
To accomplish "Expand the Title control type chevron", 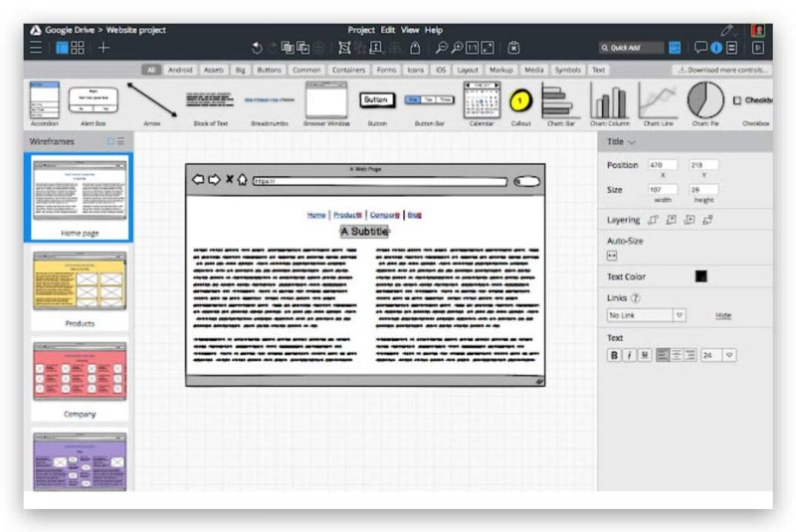I will click(x=632, y=142).
